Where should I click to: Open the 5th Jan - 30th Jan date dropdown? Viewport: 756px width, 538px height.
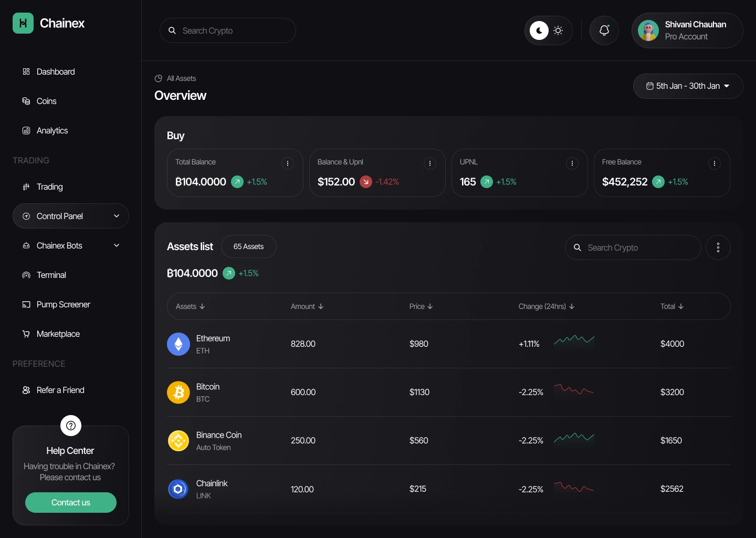(x=688, y=86)
